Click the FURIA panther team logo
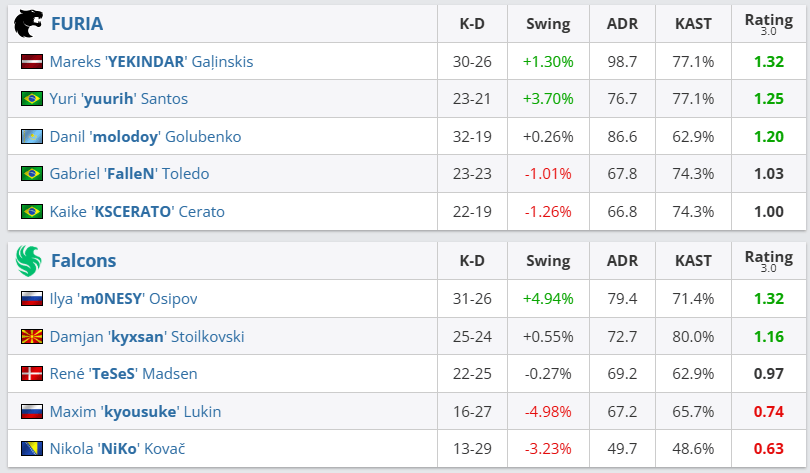Image resolution: width=810 pixels, height=473 pixels. point(29,23)
